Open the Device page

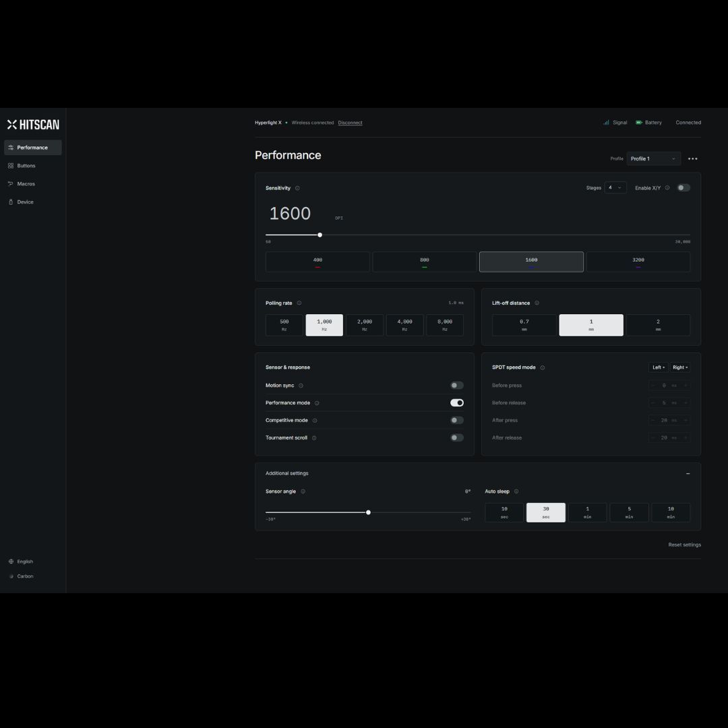32,202
